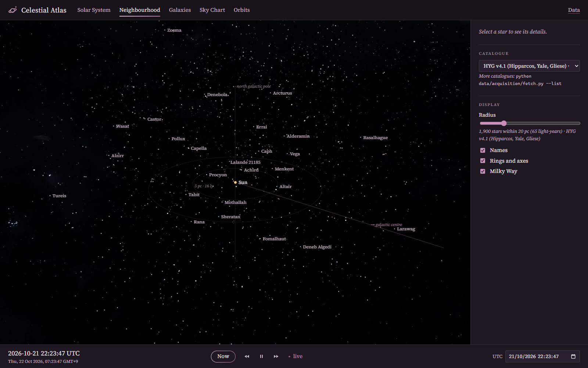Select the star Procyon

[218, 175]
